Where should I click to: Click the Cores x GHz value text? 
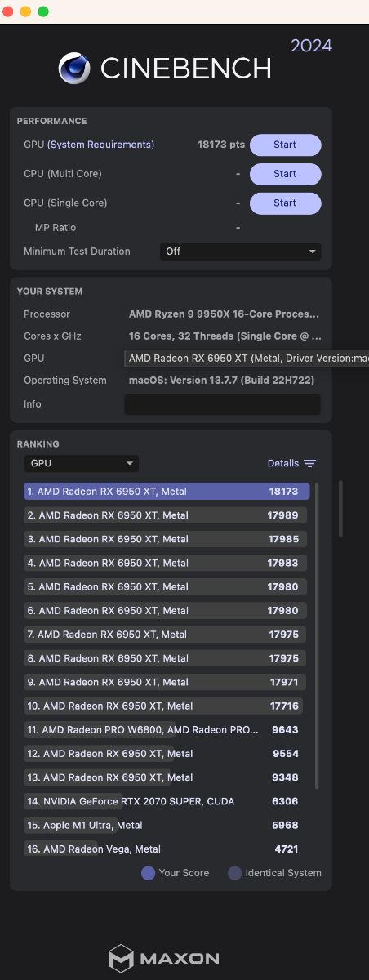[x=225, y=336]
